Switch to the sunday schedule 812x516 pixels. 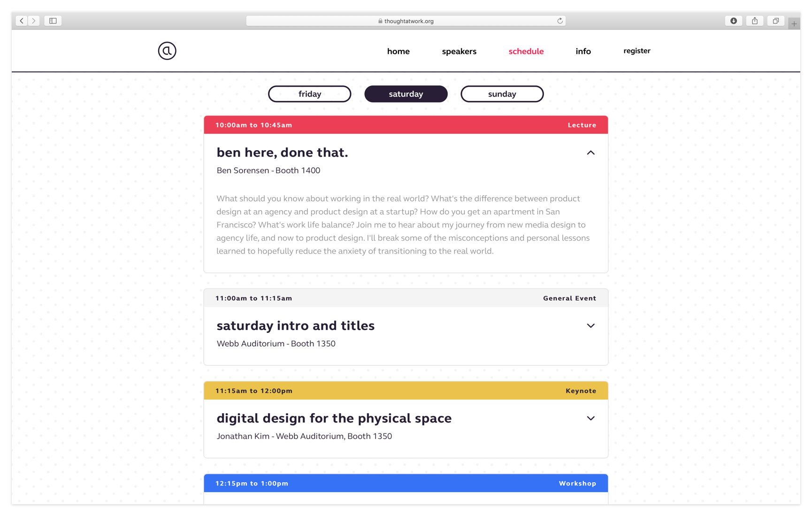502,94
